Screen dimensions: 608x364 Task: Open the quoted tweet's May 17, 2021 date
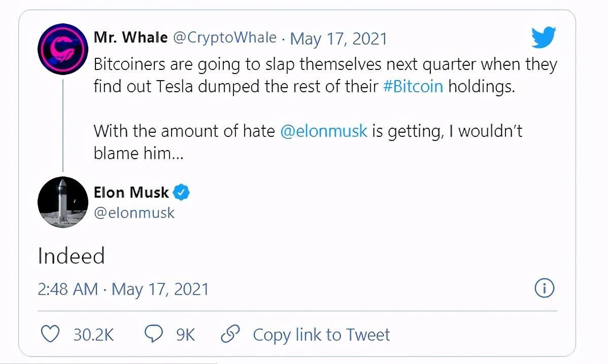(338, 39)
